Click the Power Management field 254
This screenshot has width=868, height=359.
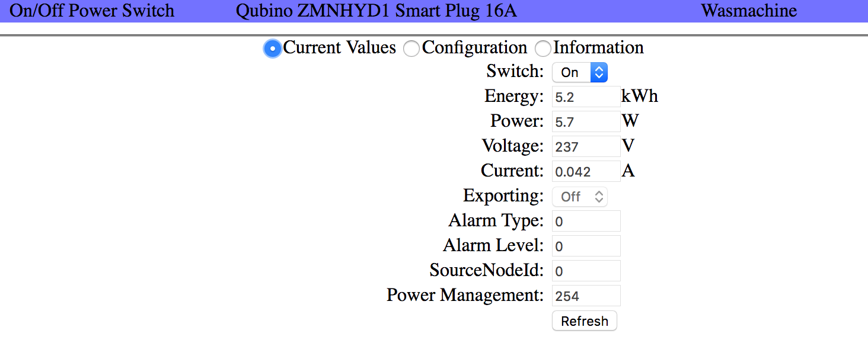pyautogui.click(x=586, y=296)
